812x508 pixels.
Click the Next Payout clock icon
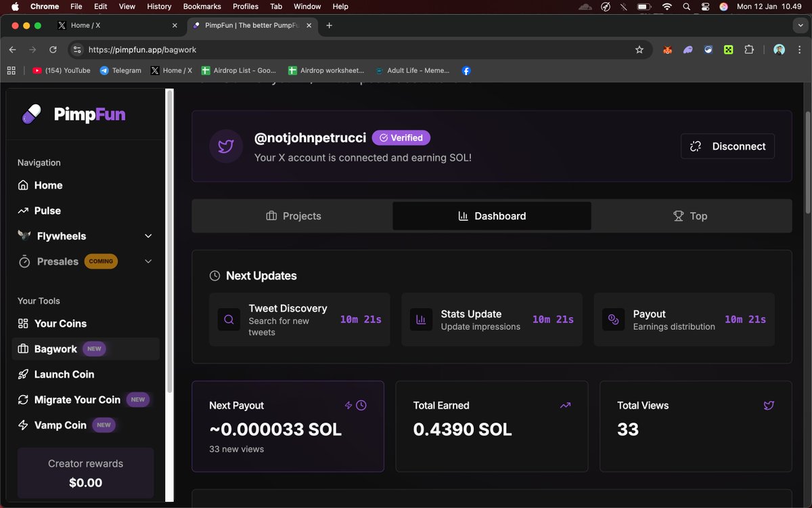[x=361, y=405]
